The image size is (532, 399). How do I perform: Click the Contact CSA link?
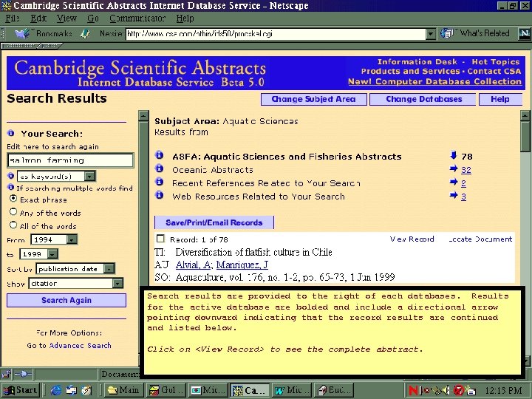pyautogui.click(x=494, y=71)
